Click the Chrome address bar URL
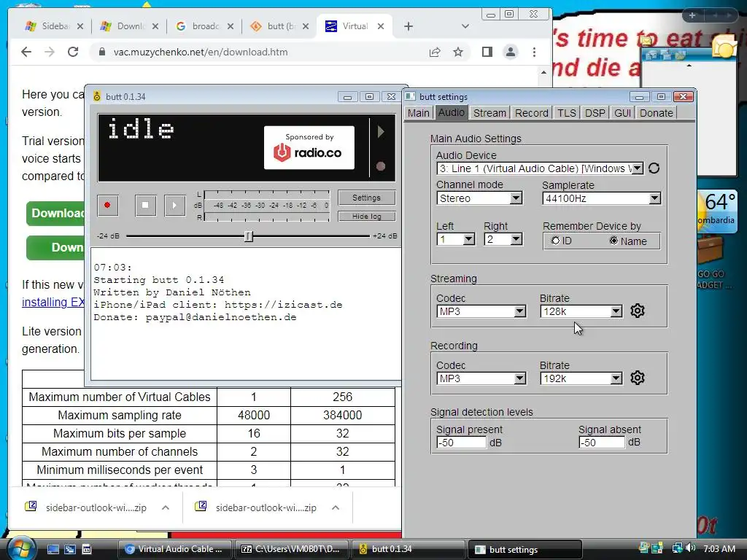This screenshot has width=747, height=560. coord(201,52)
